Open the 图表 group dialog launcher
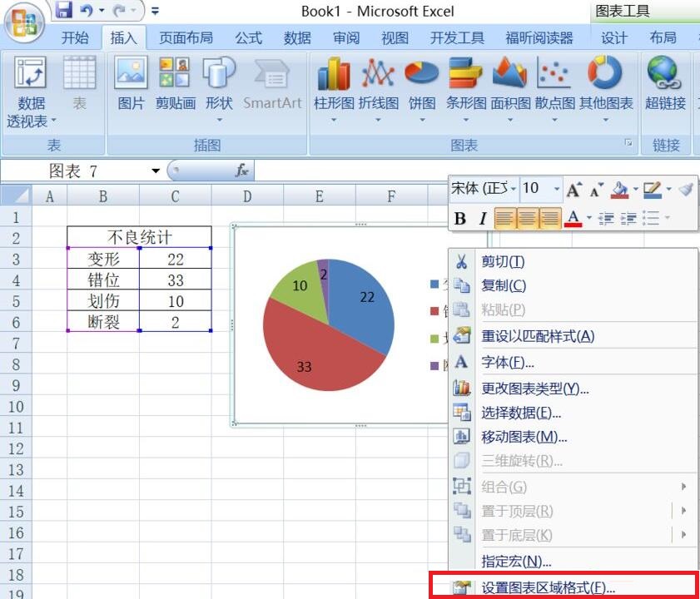Image resolution: width=700 pixels, height=599 pixels. click(x=628, y=143)
